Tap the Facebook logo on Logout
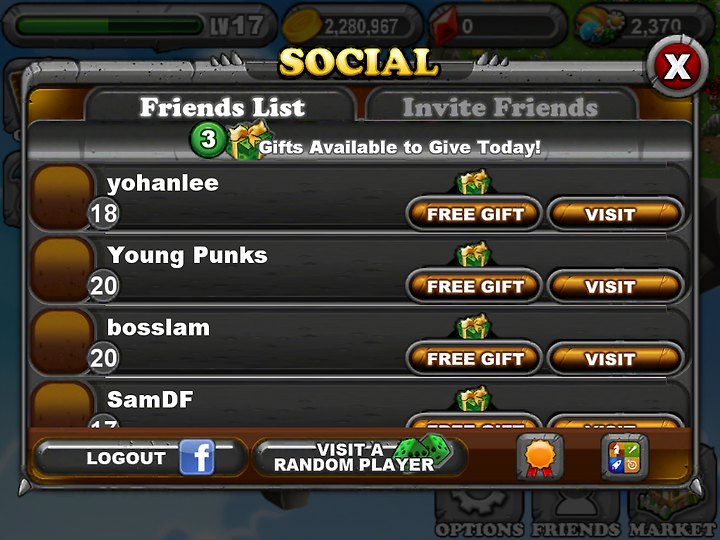Image resolution: width=720 pixels, height=540 pixels. tap(197, 457)
